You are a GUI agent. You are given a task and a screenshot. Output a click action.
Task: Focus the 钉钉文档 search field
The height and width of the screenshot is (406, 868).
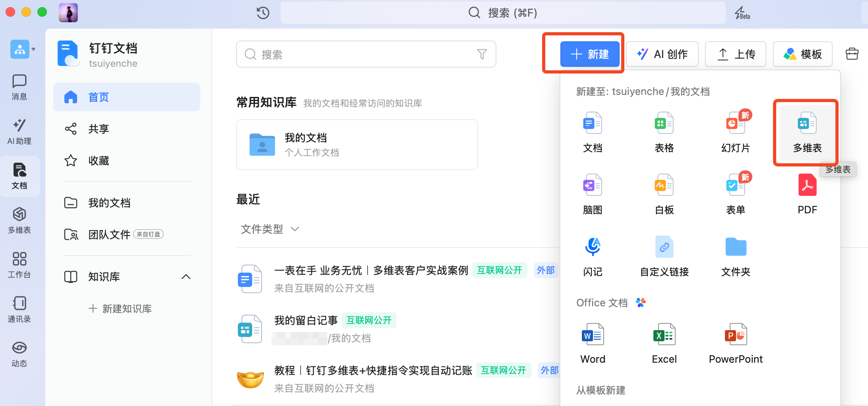(x=366, y=54)
